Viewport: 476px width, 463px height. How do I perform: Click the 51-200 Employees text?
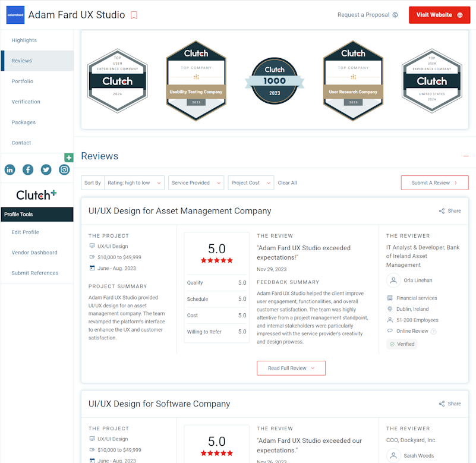pyautogui.click(x=417, y=320)
